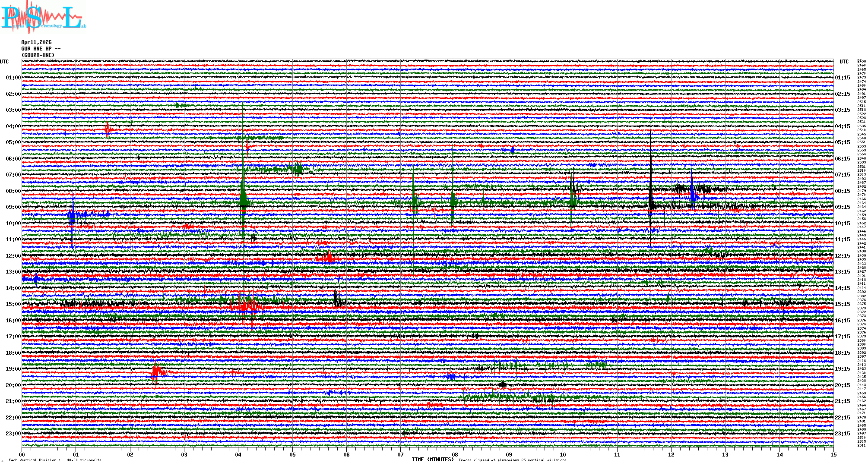Click the right UTC axis label
The image size is (868, 466).
pos(844,62)
